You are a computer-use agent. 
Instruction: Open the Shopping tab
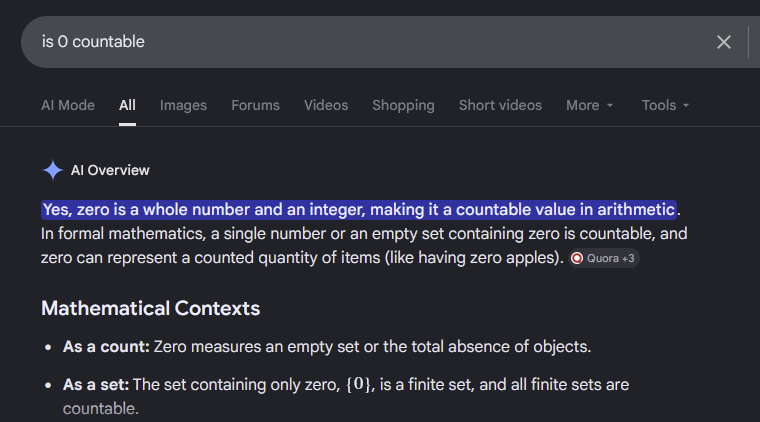coord(403,105)
